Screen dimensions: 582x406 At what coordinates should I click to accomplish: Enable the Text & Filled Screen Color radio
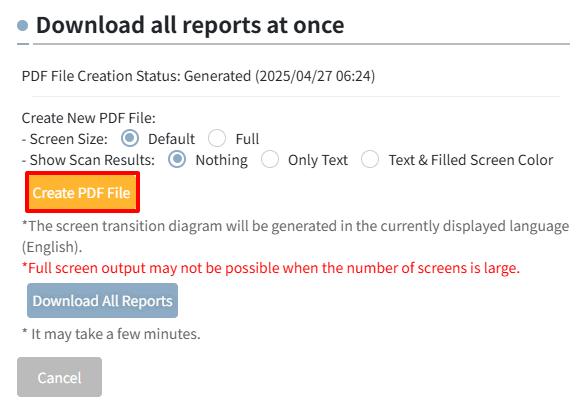coord(370,160)
